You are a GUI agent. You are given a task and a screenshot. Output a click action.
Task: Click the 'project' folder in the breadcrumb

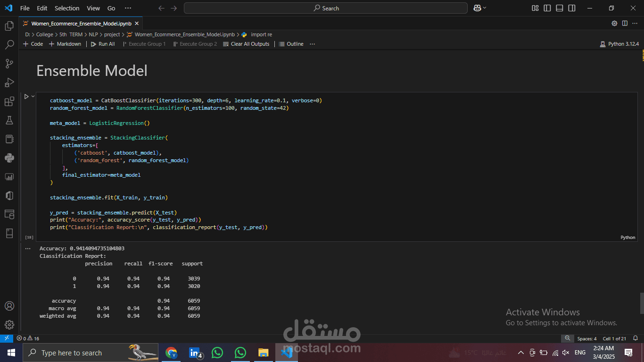[x=112, y=34]
